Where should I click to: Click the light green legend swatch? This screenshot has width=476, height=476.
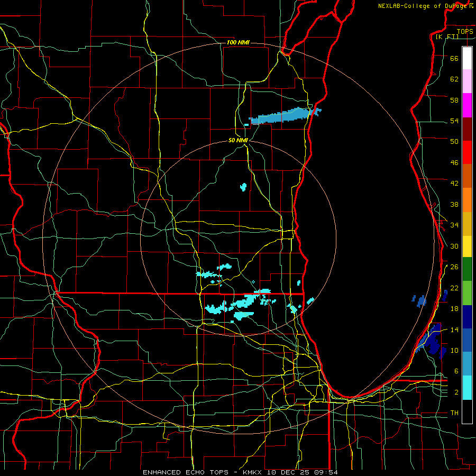coord(467,293)
